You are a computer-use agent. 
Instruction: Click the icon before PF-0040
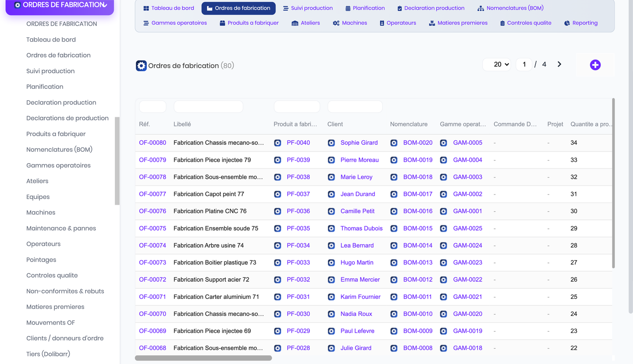point(278,143)
